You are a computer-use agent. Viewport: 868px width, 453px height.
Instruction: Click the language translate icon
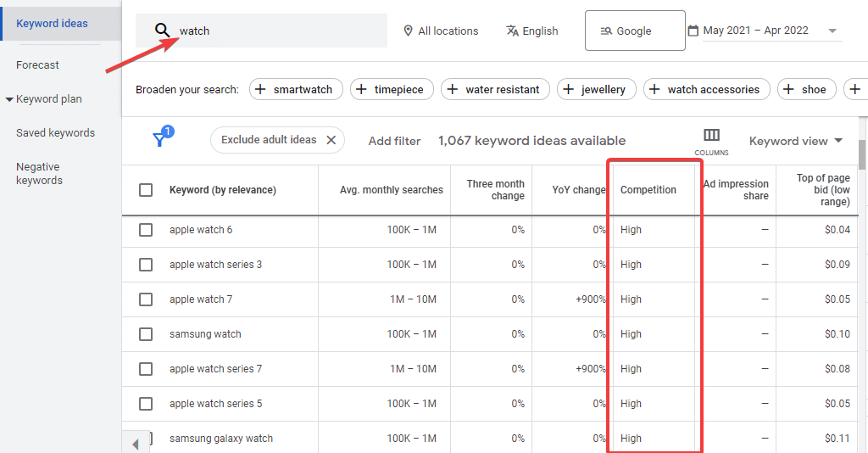tap(512, 31)
